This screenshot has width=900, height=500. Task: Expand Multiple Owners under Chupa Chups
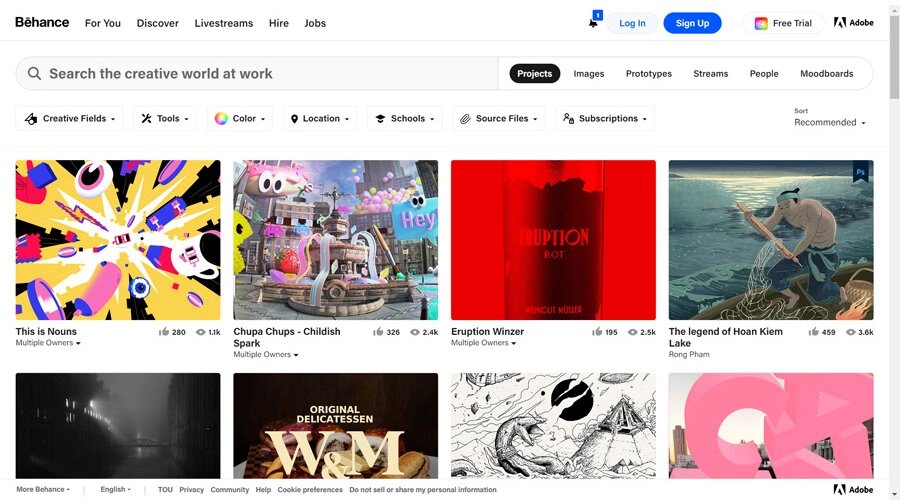tap(266, 355)
